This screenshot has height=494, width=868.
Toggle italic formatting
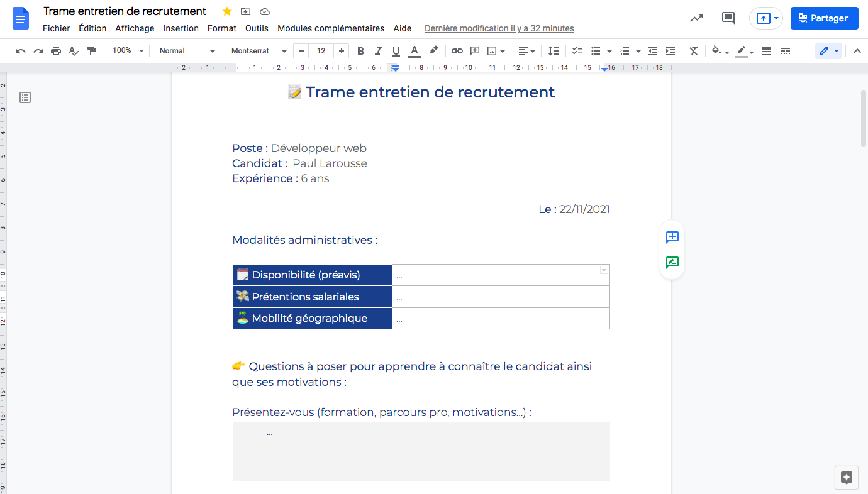(x=378, y=51)
